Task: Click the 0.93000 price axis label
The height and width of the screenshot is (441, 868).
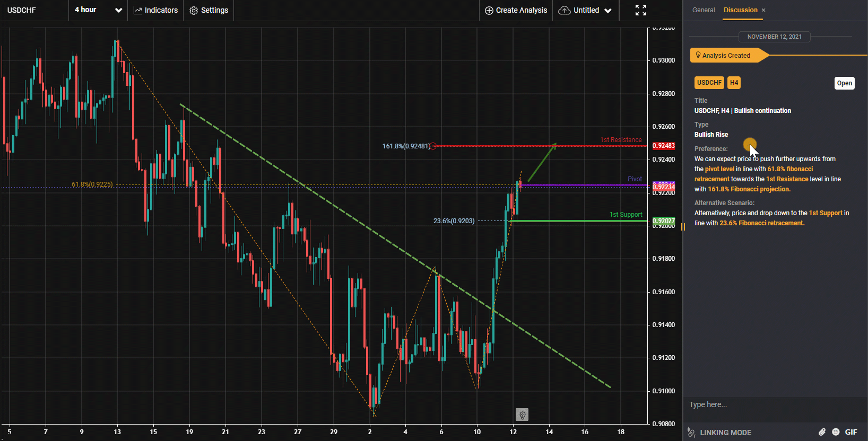Action: click(x=663, y=60)
